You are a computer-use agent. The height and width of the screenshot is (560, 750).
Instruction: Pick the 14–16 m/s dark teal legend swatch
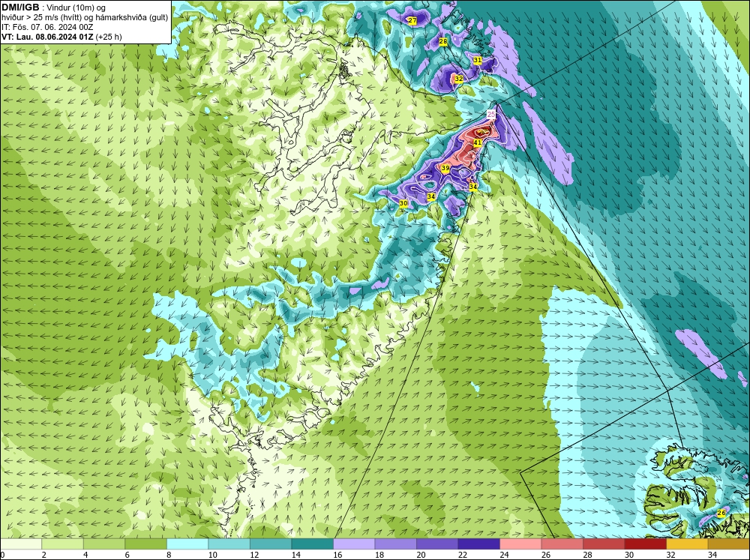click(312, 544)
